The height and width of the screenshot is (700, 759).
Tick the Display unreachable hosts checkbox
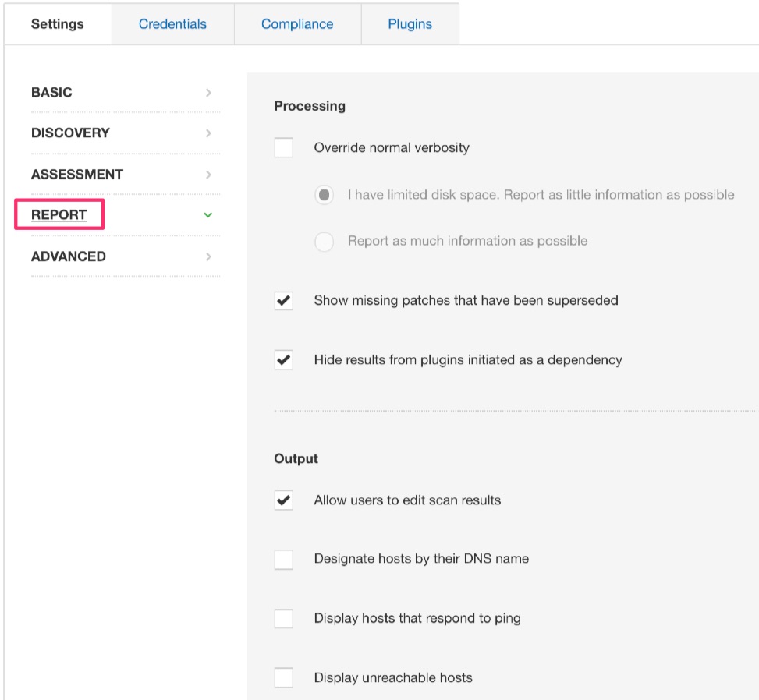pos(284,677)
